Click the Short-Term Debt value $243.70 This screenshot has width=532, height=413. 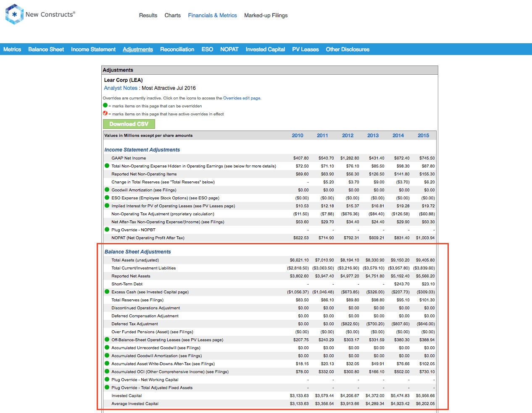[x=402, y=284]
